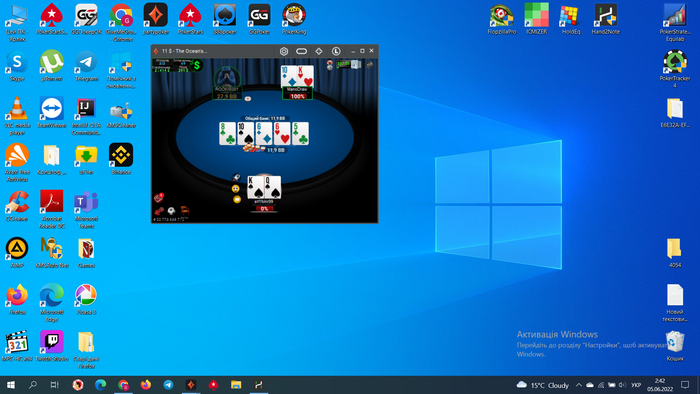Open PokerStrategy Equilab shortcut

pos(675,22)
